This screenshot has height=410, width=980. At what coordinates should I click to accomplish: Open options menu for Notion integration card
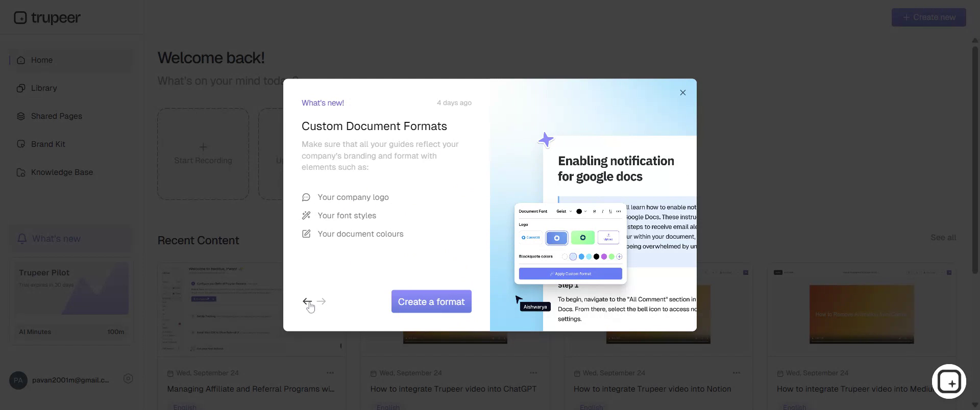737,373
